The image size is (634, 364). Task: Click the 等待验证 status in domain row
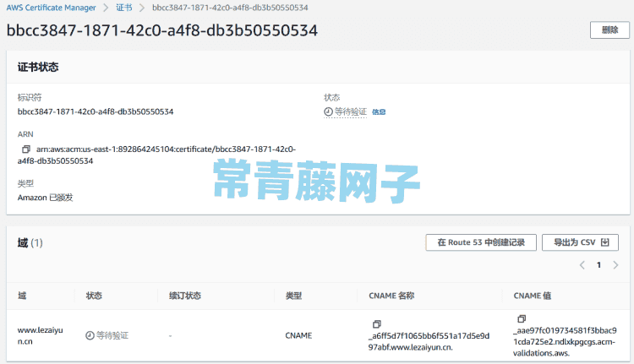click(x=112, y=335)
